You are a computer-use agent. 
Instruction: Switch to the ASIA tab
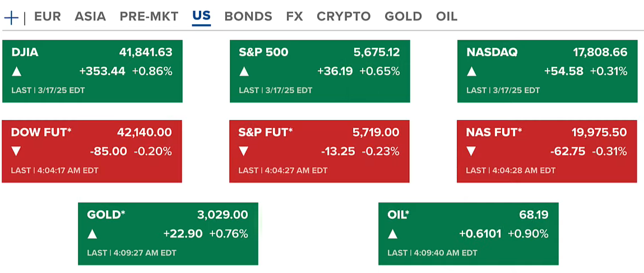(x=90, y=17)
